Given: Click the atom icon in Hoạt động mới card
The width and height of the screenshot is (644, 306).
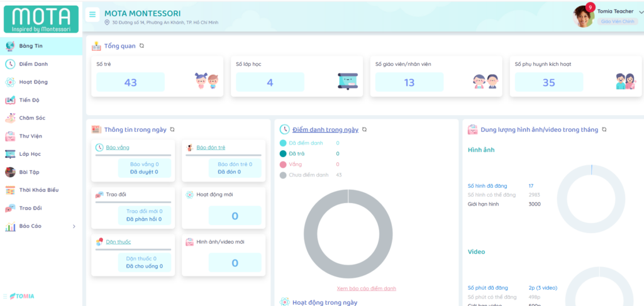Looking at the screenshot, I should 189,195.
